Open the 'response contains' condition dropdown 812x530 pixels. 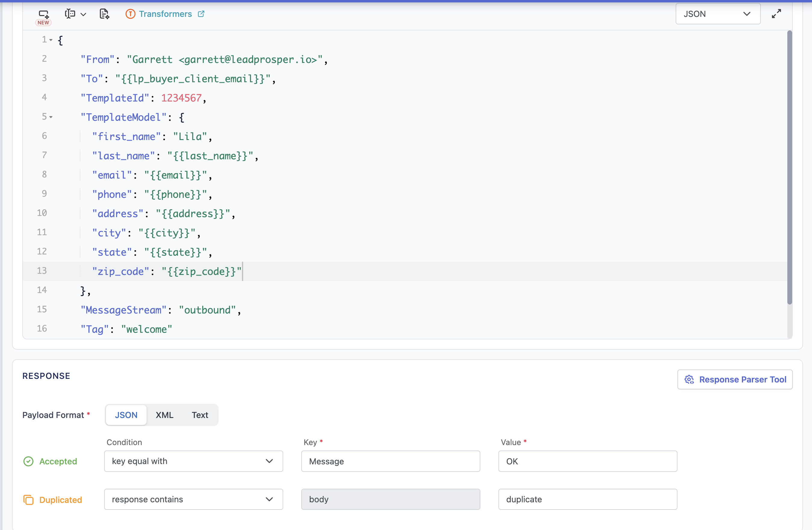[193, 499]
